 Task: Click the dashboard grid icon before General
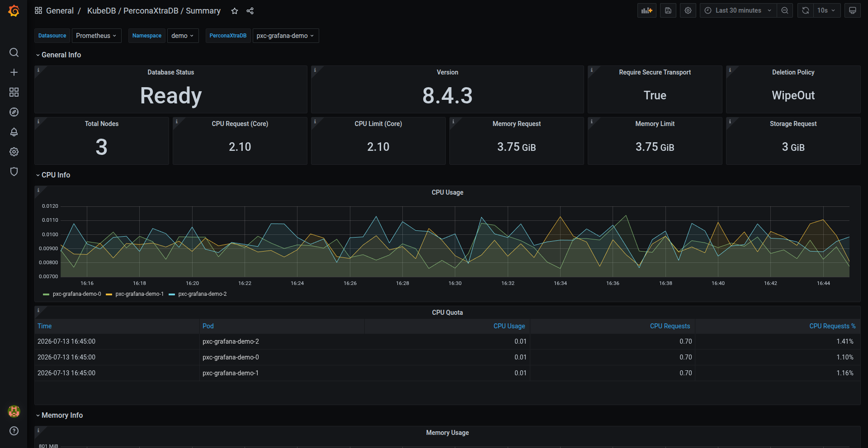point(38,10)
